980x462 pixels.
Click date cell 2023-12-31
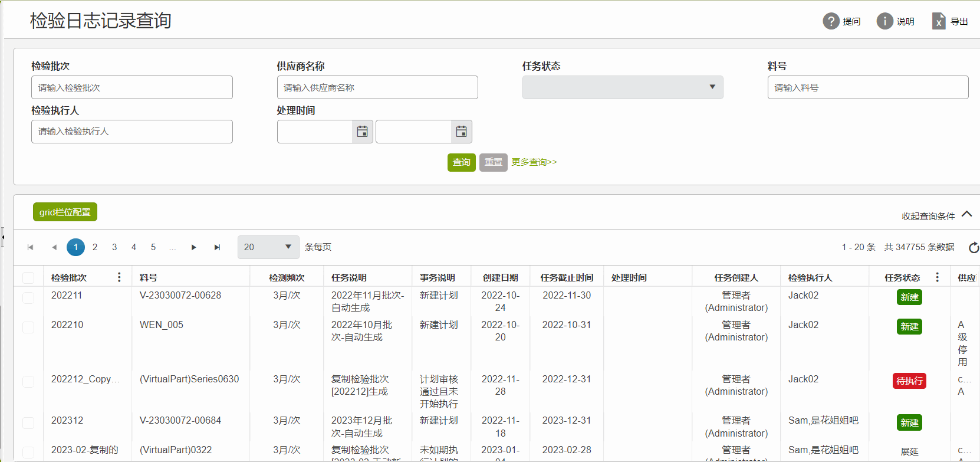click(567, 420)
